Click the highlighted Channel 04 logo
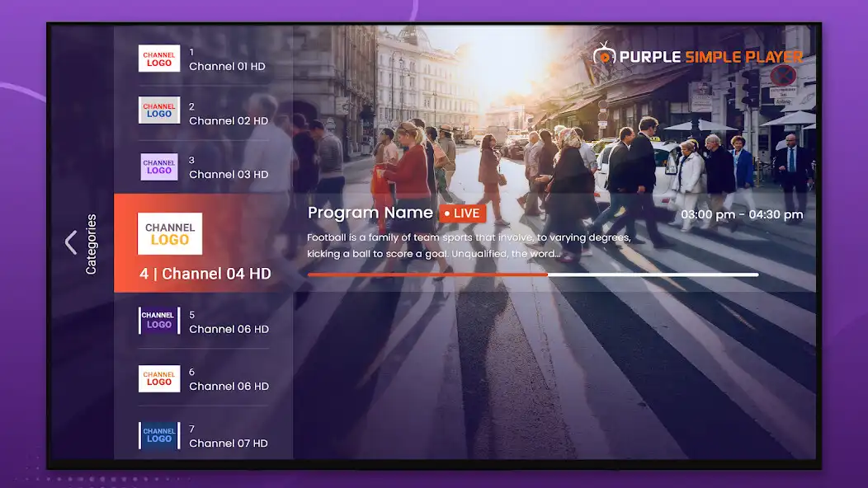This screenshot has width=868, height=488. click(x=168, y=233)
